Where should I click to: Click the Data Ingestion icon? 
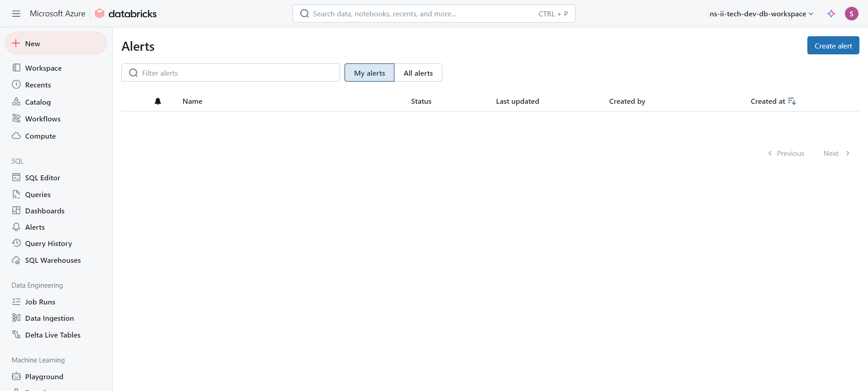click(x=16, y=318)
